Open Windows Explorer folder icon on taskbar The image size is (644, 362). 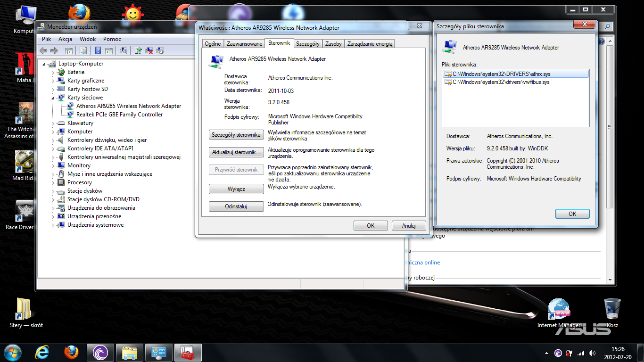tap(130, 353)
